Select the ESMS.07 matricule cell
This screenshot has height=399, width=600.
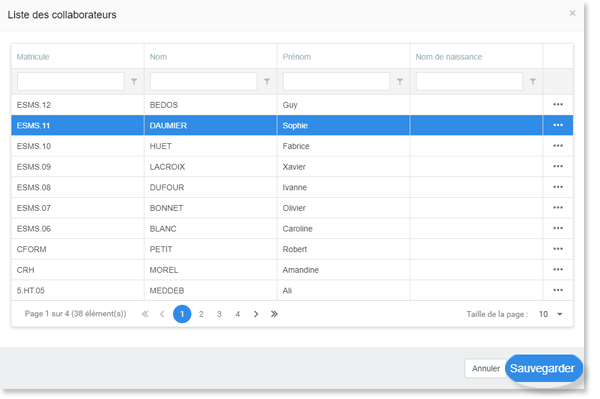tap(77, 208)
